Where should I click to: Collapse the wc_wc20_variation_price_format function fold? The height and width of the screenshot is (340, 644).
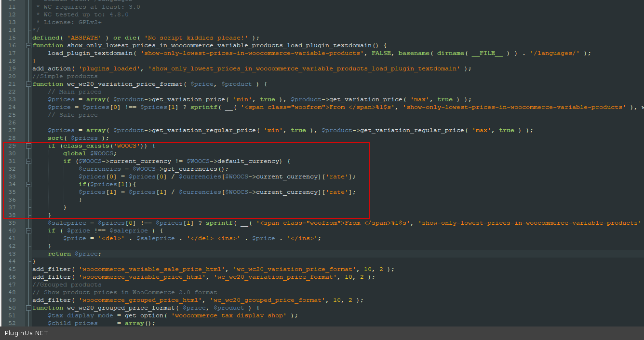pyautogui.click(x=28, y=84)
